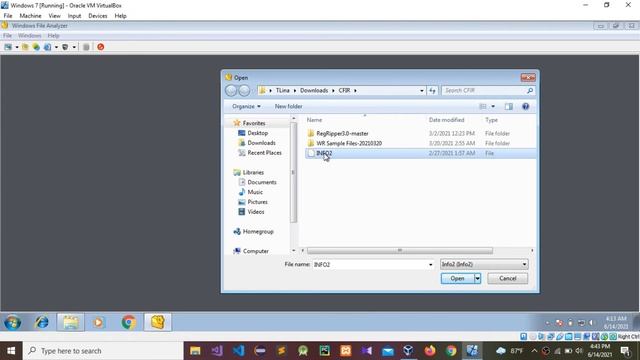The width and height of the screenshot is (640, 360).
Task: Open XAMPP from the host taskbar
Action: pyautogui.click(x=346, y=351)
